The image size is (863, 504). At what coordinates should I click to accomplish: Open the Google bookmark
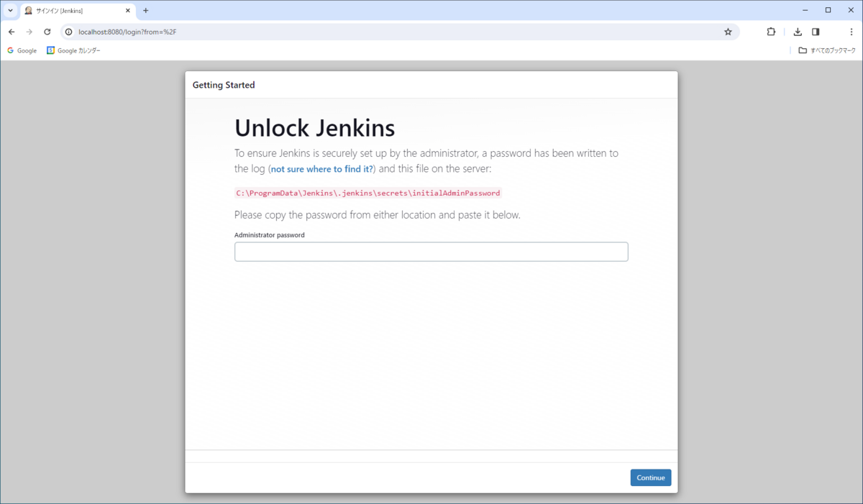point(22,50)
